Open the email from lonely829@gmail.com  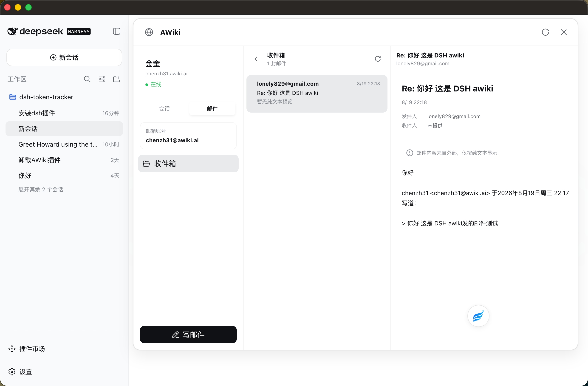click(x=317, y=94)
